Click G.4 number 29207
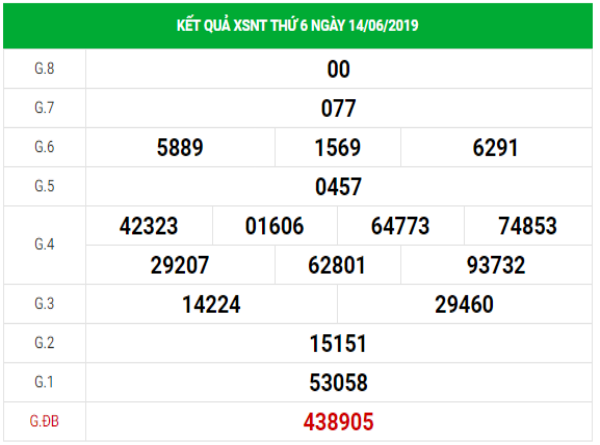This screenshot has width=600, height=445. pos(180,265)
